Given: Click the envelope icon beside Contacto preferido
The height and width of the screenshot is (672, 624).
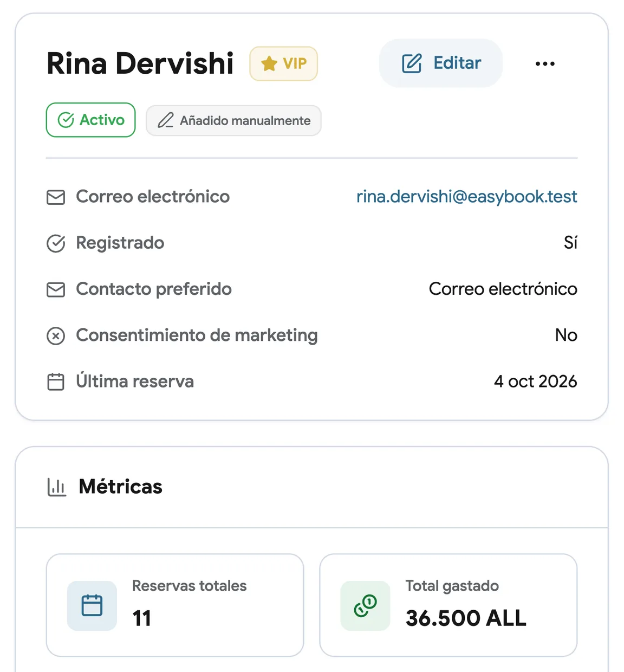Looking at the screenshot, I should 56,290.
